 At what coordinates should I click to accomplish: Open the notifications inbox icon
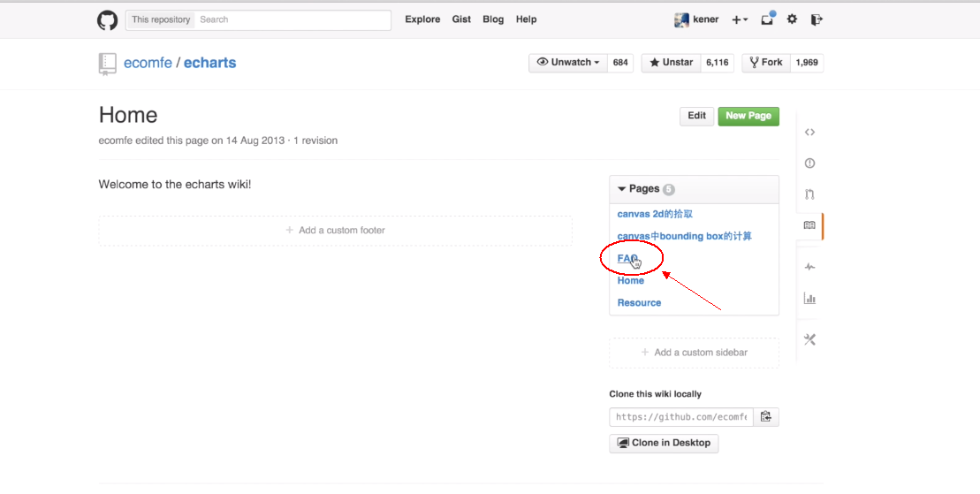768,19
